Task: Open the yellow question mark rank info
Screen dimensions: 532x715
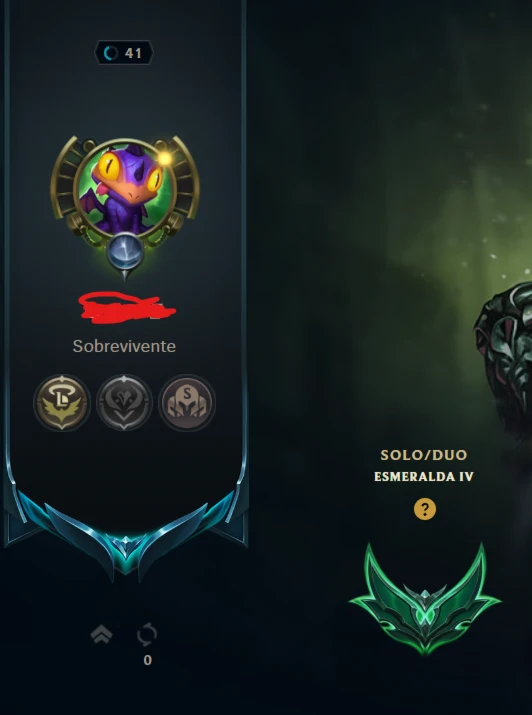Action: click(425, 509)
